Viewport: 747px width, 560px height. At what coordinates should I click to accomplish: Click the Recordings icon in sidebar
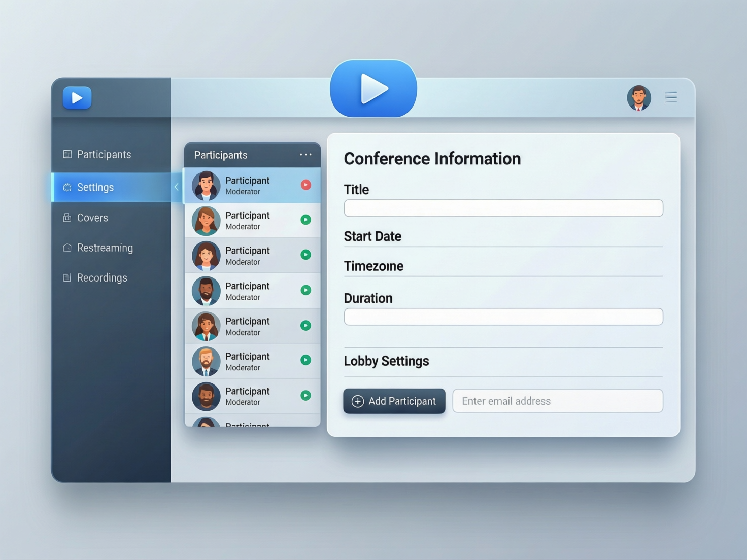coord(67,277)
